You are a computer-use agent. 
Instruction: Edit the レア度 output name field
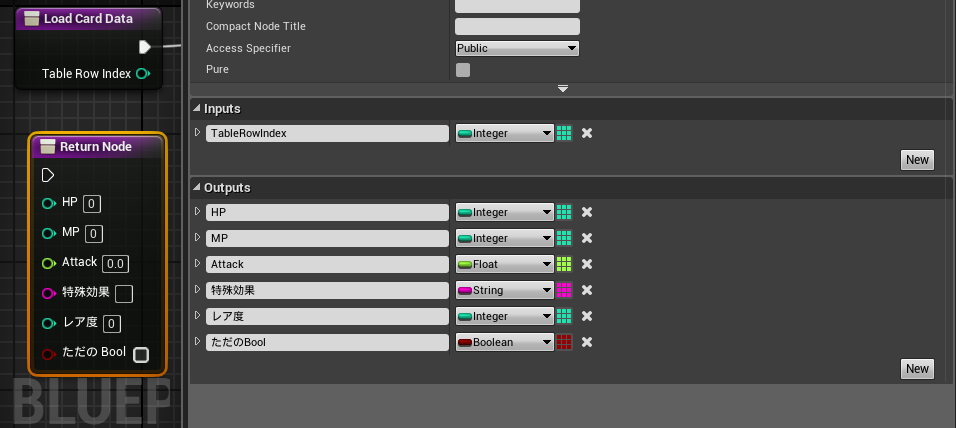[327, 316]
